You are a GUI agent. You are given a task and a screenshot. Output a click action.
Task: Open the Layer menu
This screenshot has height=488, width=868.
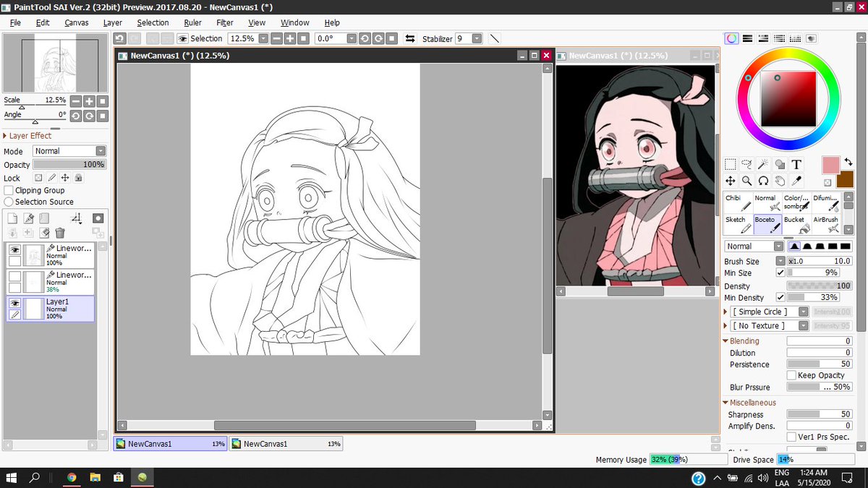(x=112, y=22)
